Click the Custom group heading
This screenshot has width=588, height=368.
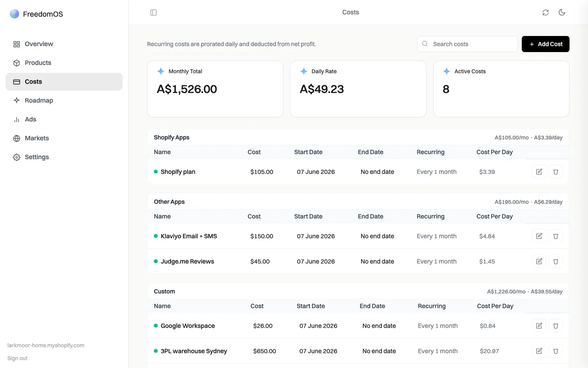click(x=164, y=292)
